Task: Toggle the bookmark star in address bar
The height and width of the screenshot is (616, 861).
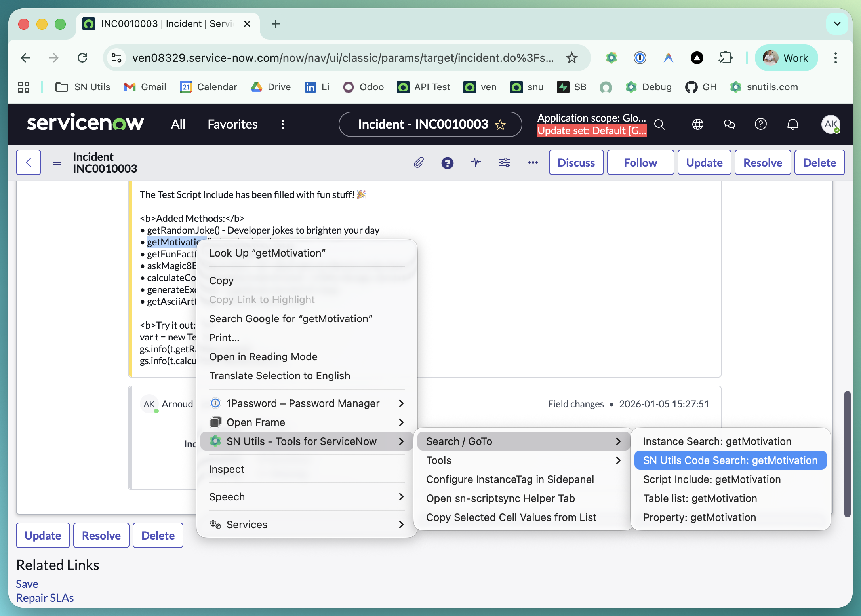Action: click(571, 58)
